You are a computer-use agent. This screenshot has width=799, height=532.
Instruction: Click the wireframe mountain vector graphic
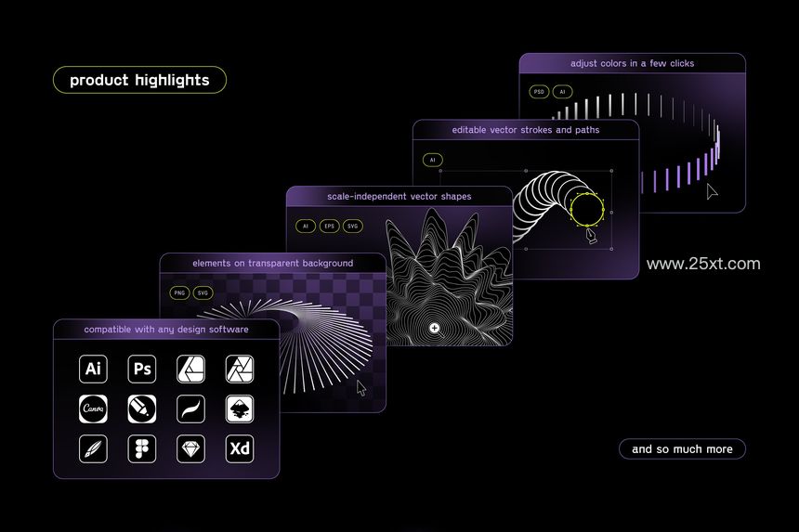point(449,278)
